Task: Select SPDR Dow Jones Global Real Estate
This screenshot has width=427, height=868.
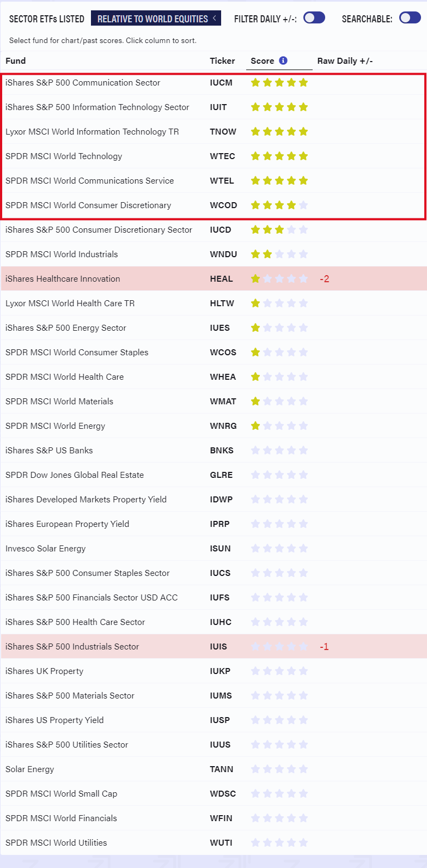Action: click(x=75, y=475)
